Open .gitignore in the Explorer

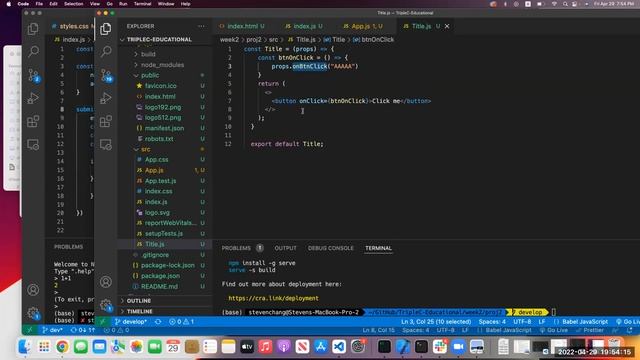155,255
